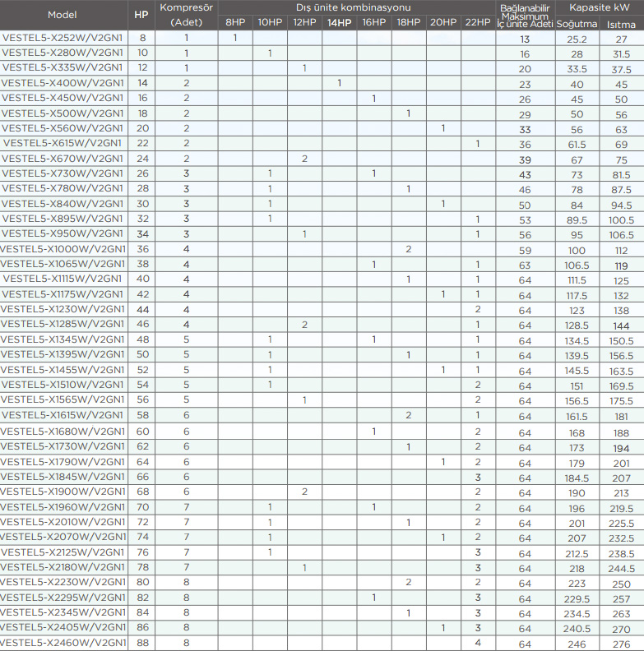Click the Isıtma sub-header
The height and width of the screenshot is (651, 644).
click(x=621, y=25)
